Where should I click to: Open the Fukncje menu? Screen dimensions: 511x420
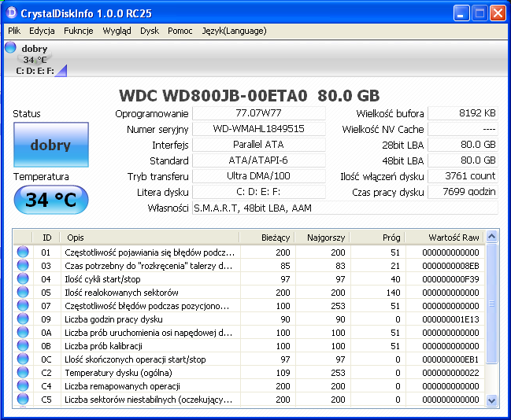[79, 31]
